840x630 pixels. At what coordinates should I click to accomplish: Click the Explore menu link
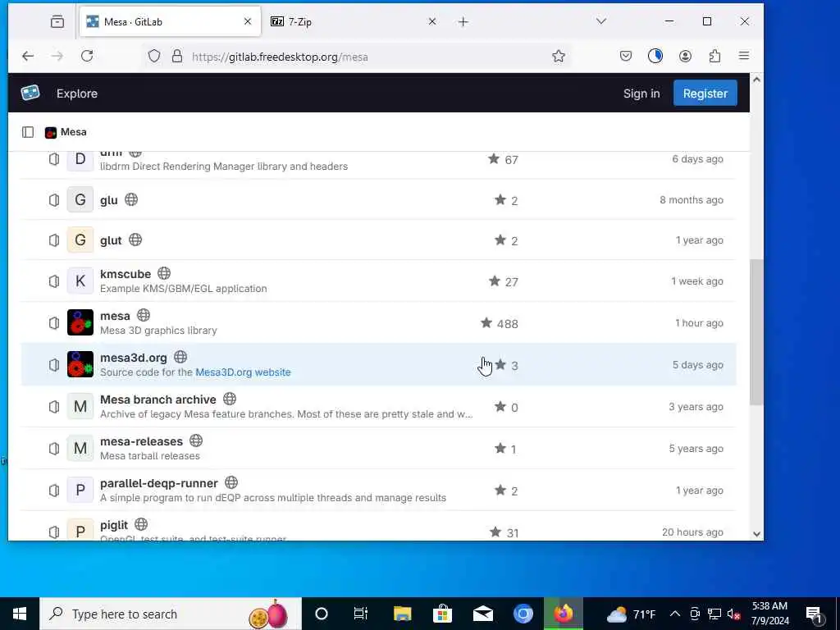point(77,94)
